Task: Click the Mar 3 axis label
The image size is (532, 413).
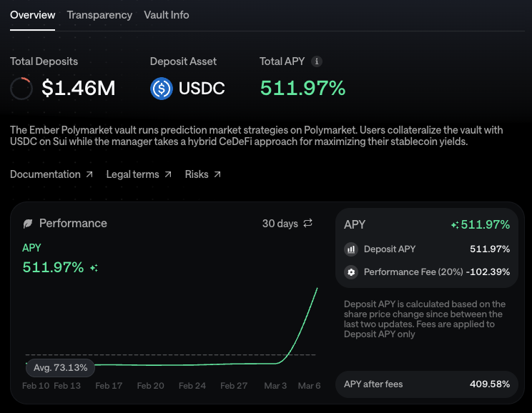Action: [275, 386]
